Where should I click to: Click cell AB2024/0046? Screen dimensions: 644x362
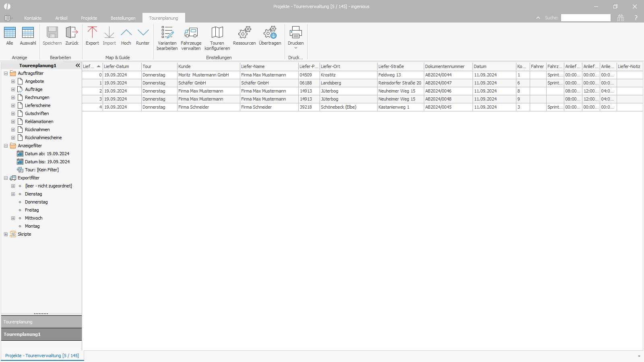click(448, 91)
